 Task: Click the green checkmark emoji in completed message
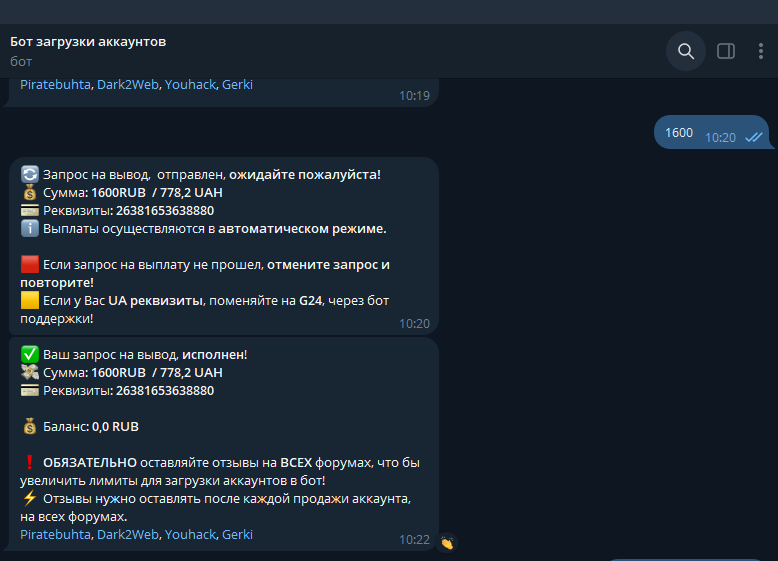click(x=29, y=354)
